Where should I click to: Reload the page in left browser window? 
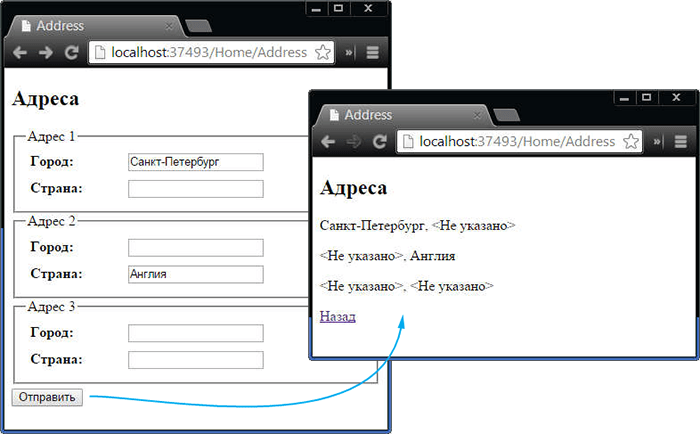point(71,53)
